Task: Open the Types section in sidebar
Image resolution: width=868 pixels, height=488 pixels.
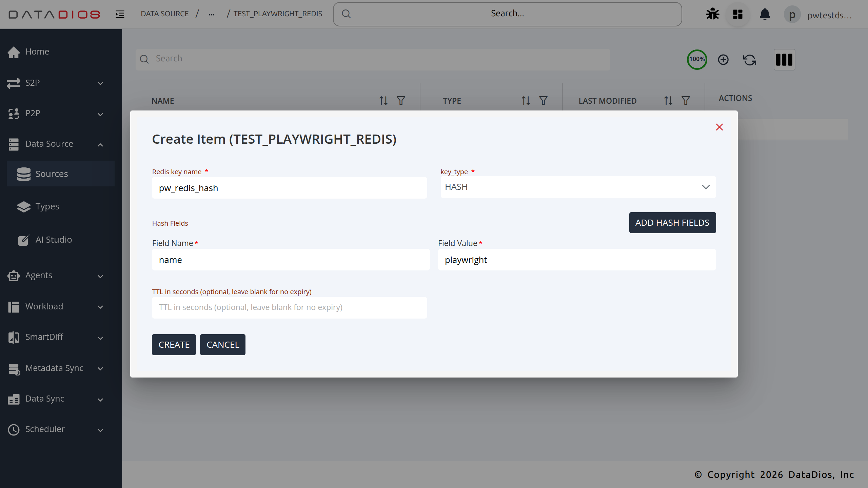Action: 47,206
